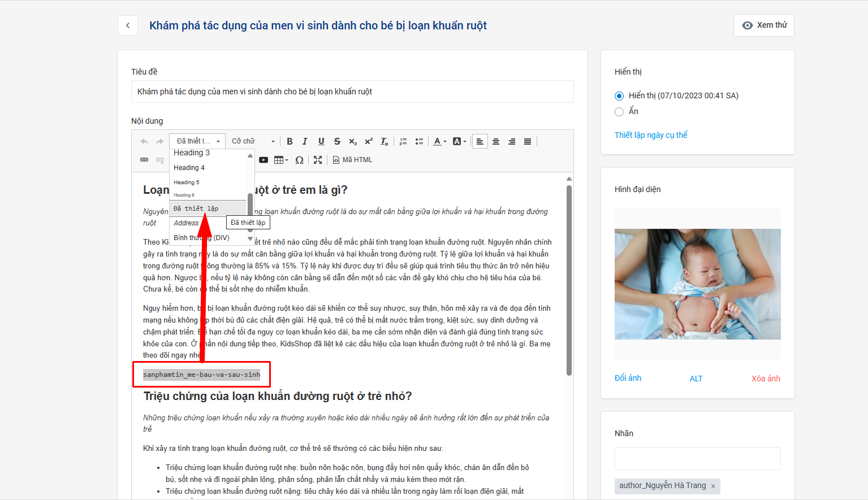Toggle italic formatting

305,141
